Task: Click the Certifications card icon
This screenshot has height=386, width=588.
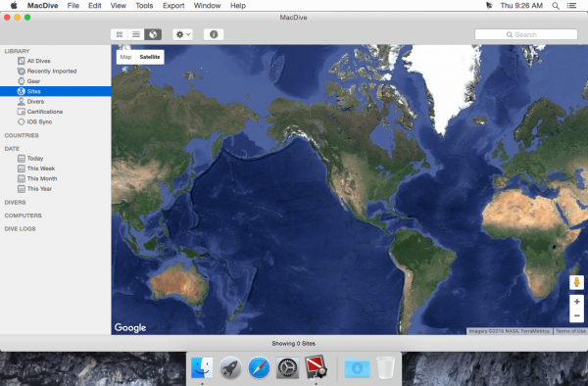Action: 22,112
